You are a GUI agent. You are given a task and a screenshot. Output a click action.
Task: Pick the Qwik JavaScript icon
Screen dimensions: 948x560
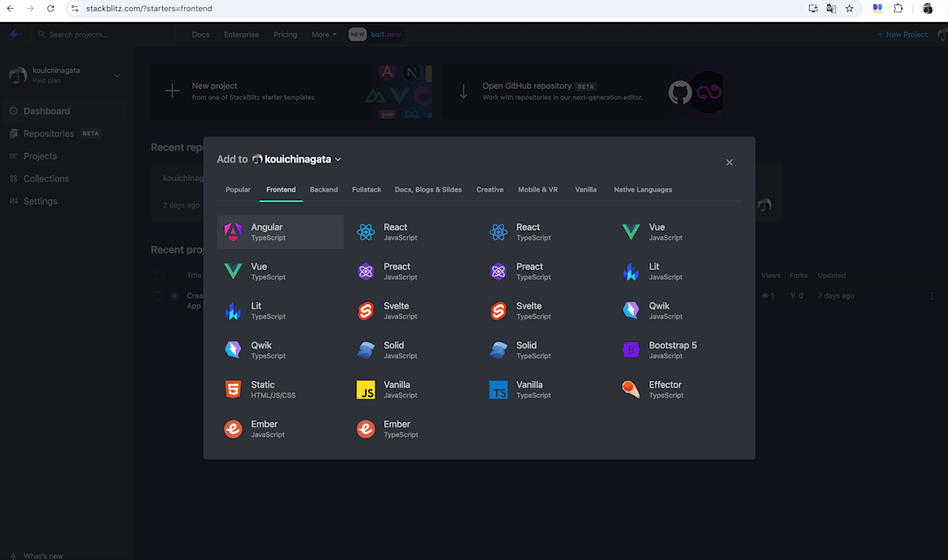(631, 310)
